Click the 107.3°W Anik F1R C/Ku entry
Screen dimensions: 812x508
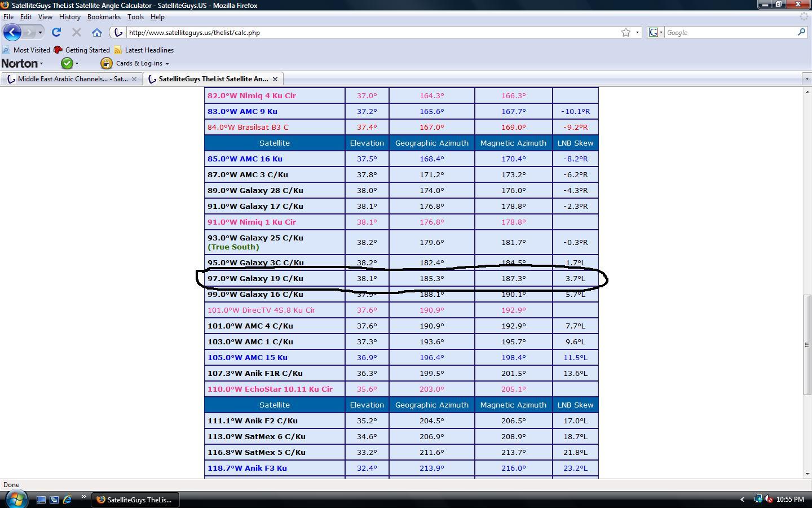255,373
